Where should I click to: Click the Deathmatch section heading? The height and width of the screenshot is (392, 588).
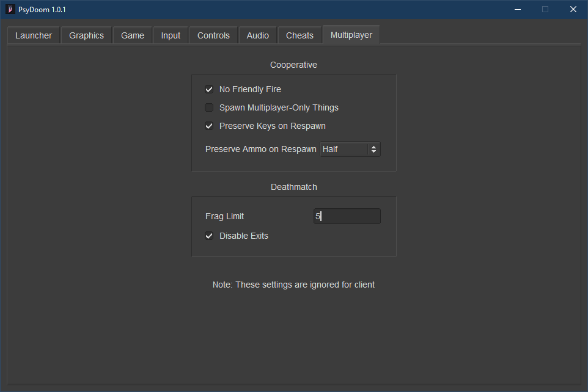pos(293,187)
